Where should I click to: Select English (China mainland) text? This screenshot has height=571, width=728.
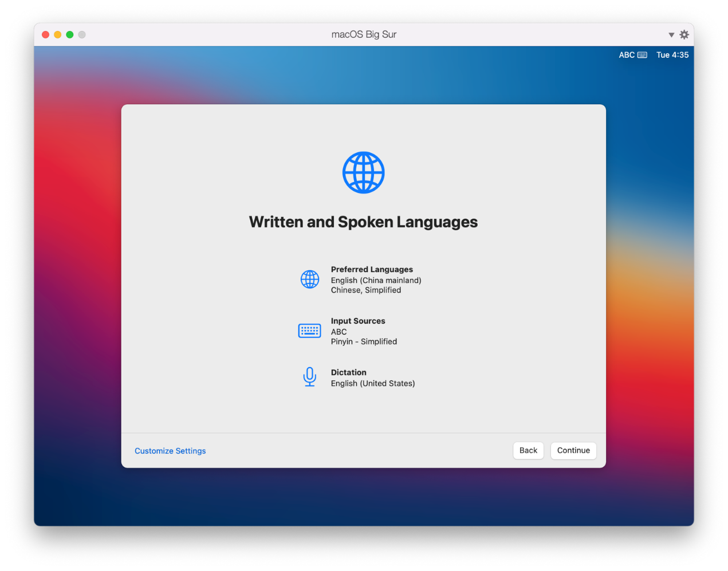point(376,280)
